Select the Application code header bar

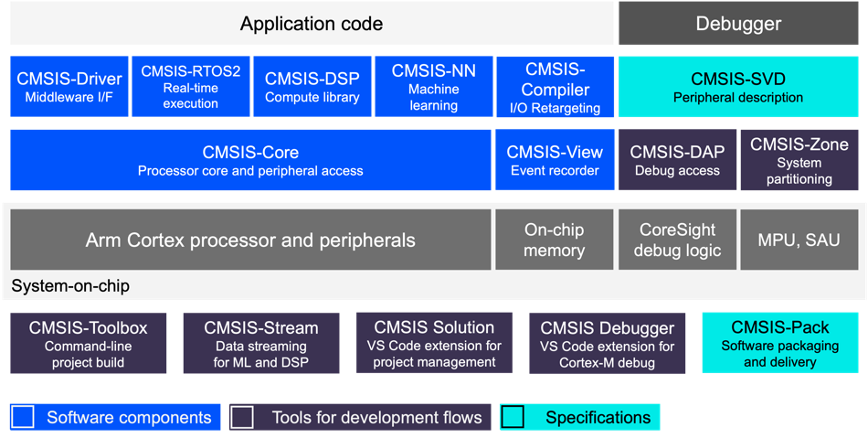point(312,24)
